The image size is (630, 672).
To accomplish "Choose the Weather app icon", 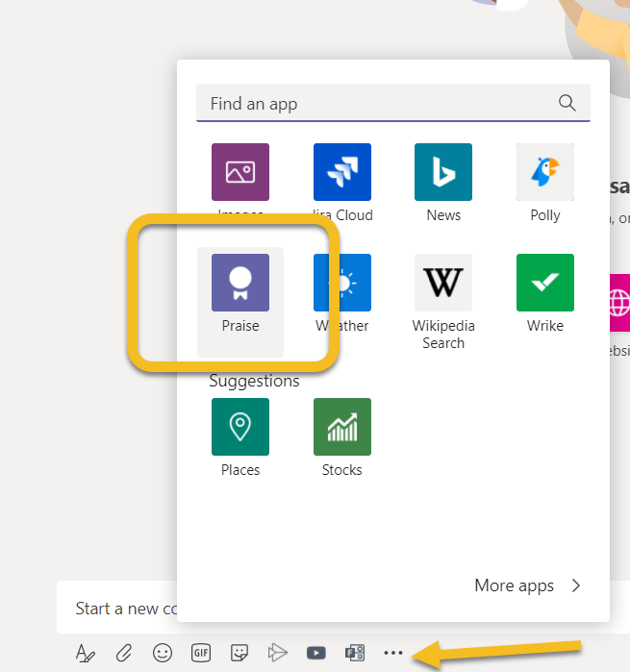I will (x=342, y=284).
